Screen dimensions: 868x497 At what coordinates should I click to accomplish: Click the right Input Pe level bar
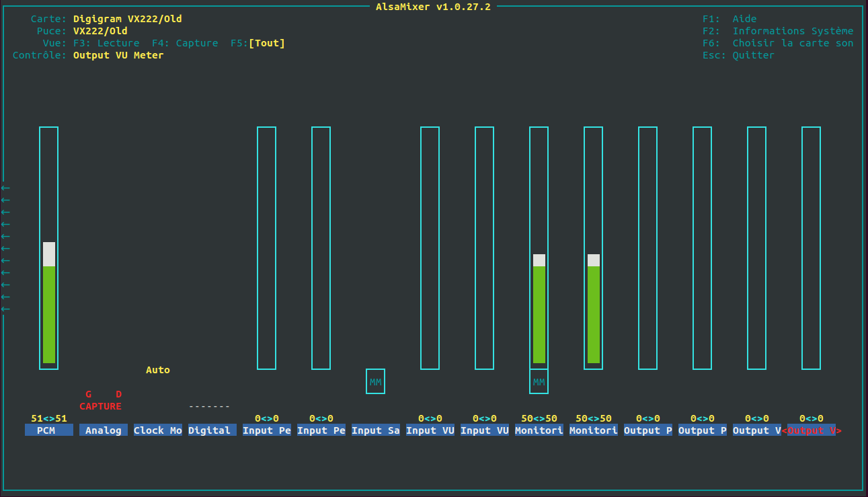321,248
